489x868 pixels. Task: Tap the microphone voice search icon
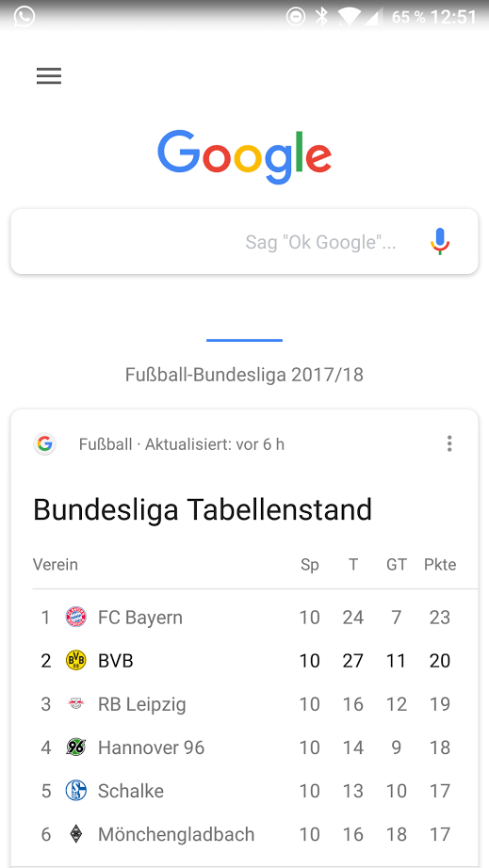(440, 241)
